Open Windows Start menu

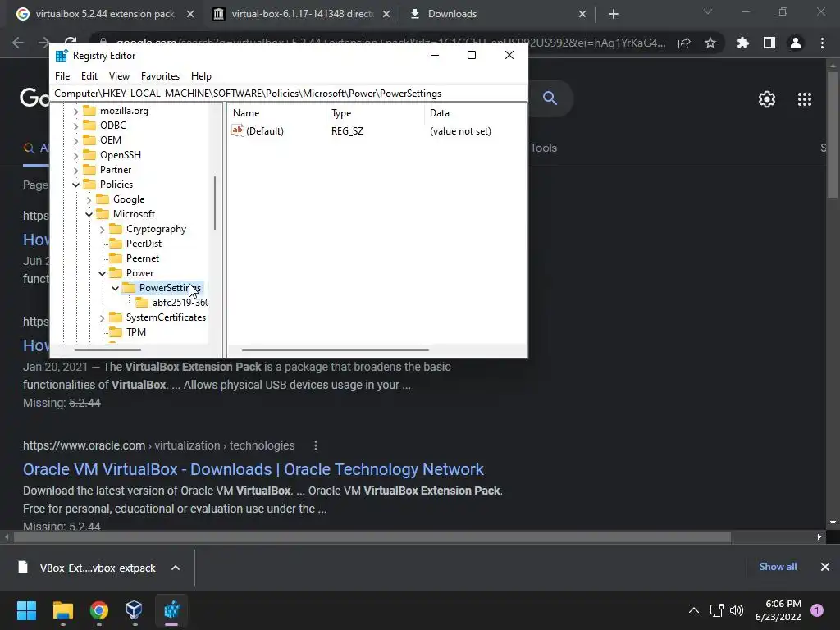point(26,610)
